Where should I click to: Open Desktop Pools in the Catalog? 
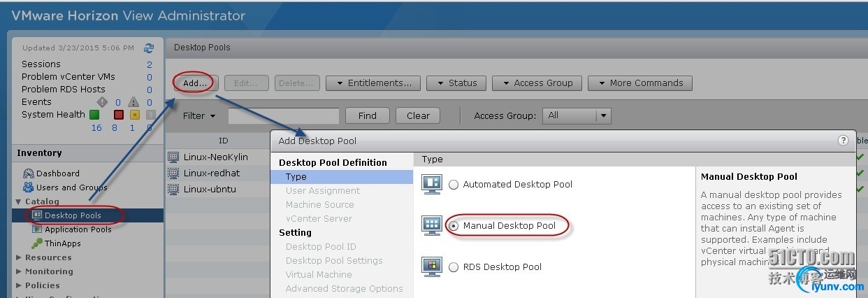click(x=73, y=215)
